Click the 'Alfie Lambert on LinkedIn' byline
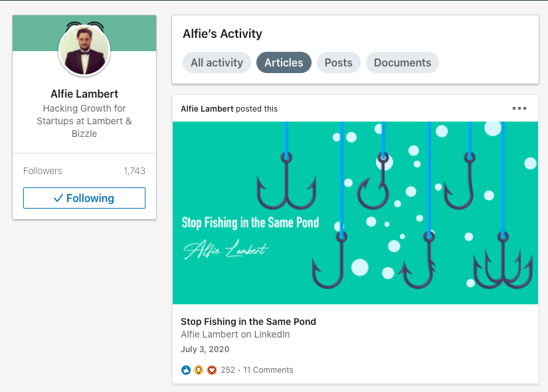Screen dimensions: 548x392 tap(235, 334)
